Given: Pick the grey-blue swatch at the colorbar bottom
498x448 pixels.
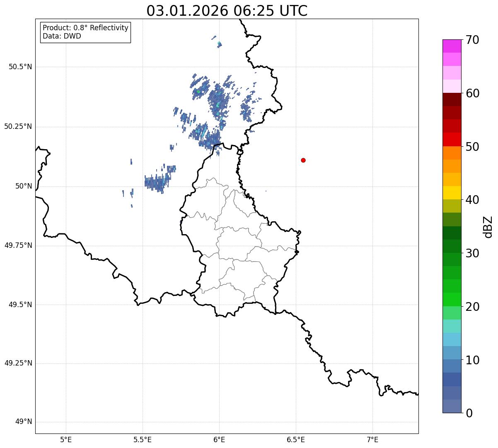Looking at the screenshot, I should [452, 406].
